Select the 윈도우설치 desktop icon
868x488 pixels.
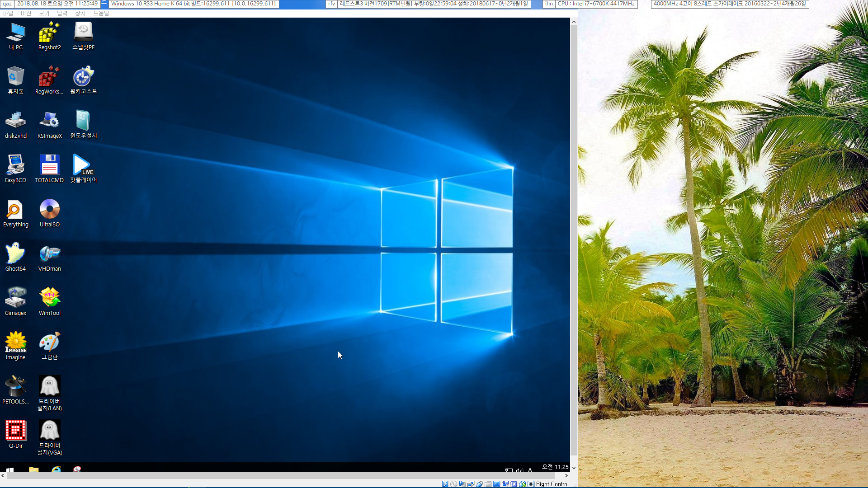tap(84, 125)
